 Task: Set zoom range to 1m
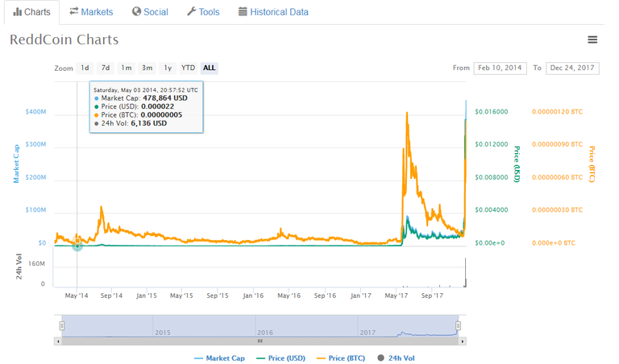127,68
